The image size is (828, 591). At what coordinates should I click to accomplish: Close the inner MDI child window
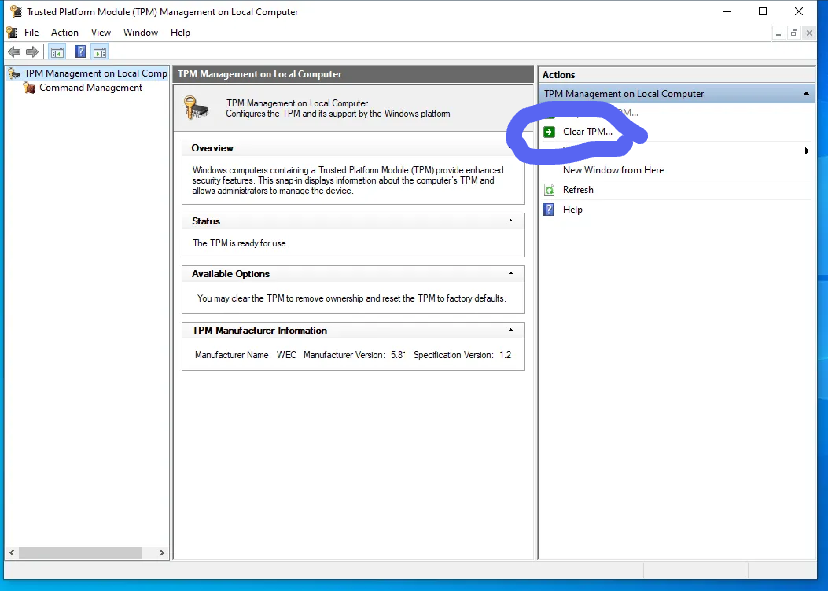(x=809, y=33)
